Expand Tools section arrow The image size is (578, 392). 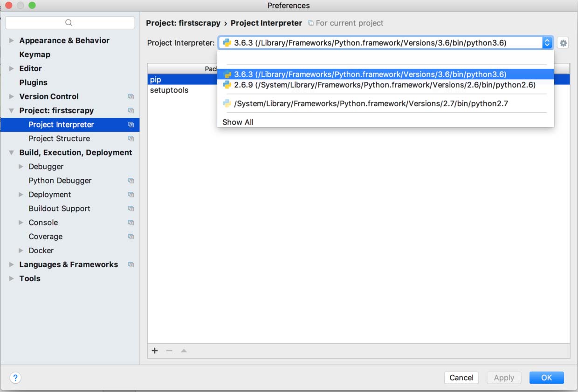pos(12,278)
